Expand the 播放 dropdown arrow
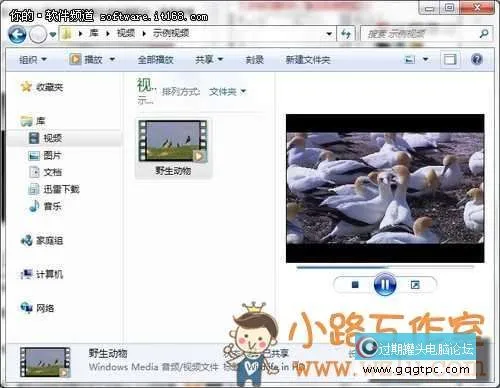 [x=112, y=60]
